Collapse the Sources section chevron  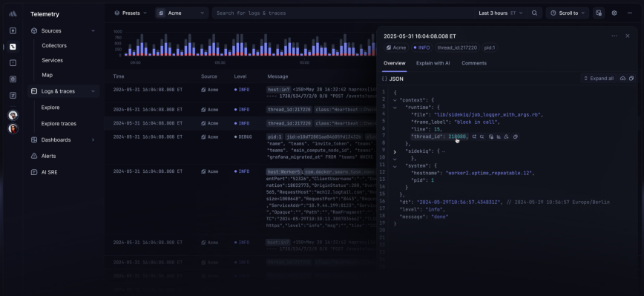tap(93, 31)
